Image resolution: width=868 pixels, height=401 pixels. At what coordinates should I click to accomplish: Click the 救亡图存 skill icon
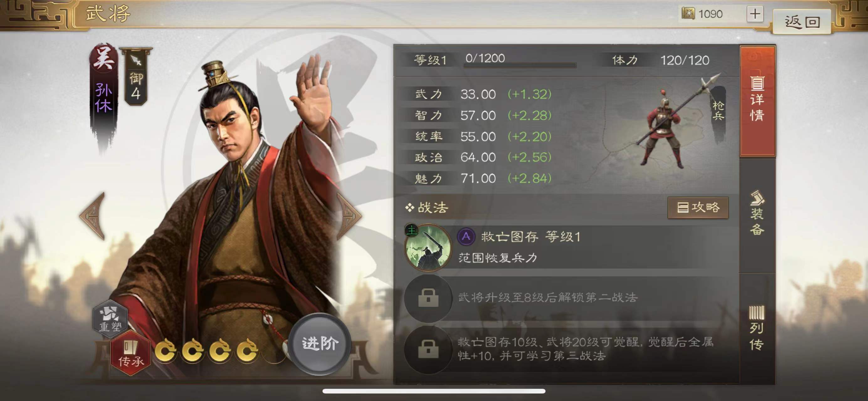coord(428,248)
